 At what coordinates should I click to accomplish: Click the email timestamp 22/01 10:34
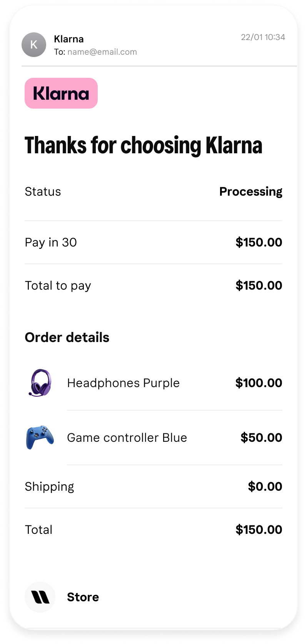[263, 37]
